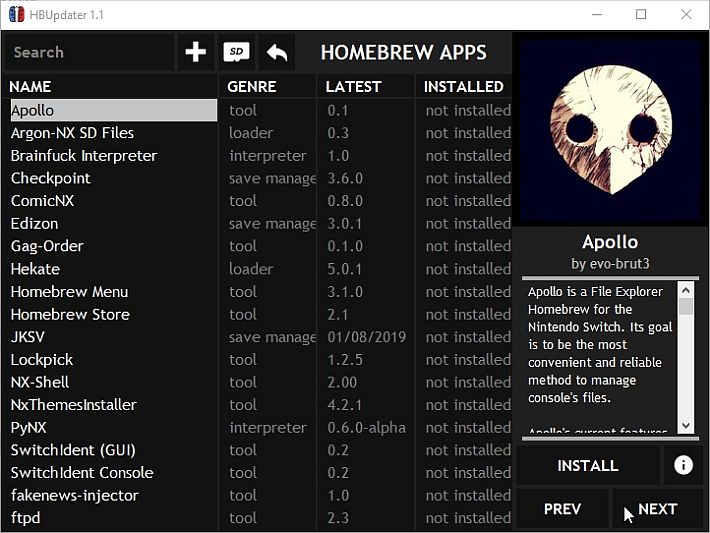Click the description scrollbar thumb

686,306
